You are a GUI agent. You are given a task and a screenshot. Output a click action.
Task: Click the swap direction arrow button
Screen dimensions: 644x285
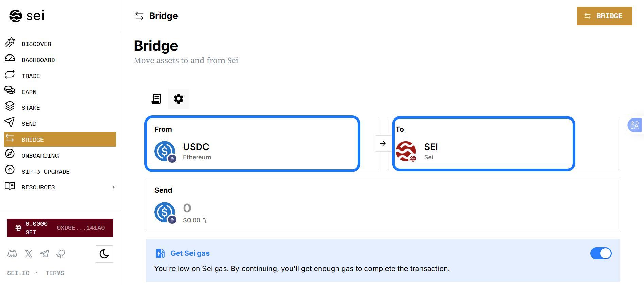click(x=383, y=143)
